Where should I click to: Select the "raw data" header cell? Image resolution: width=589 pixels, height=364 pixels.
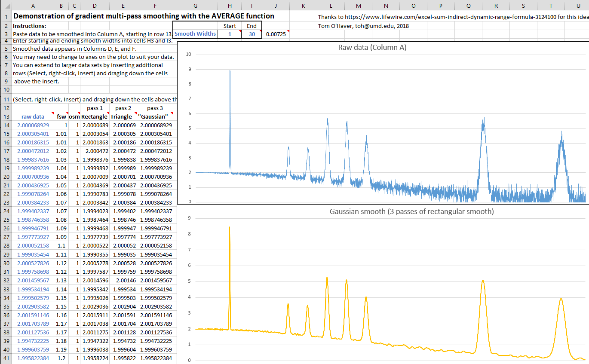[x=33, y=116]
